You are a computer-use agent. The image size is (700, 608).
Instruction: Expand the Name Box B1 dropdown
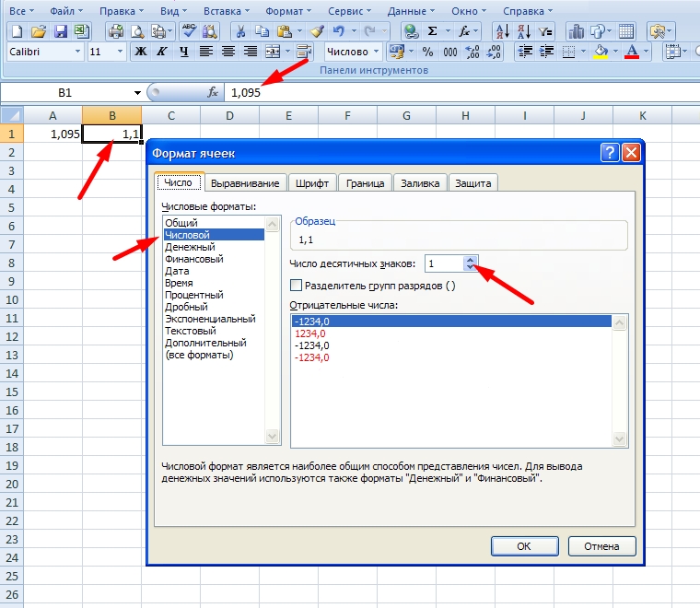coord(137,93)
